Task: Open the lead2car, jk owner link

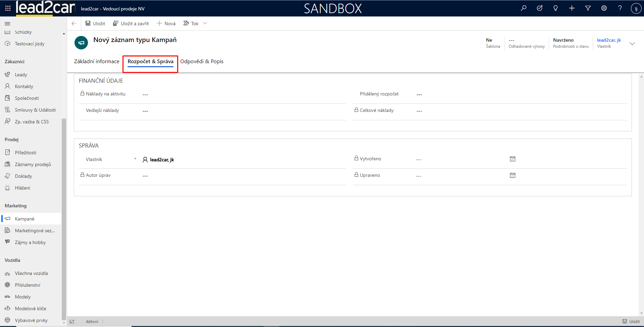Action: click(x=609, y=40)
